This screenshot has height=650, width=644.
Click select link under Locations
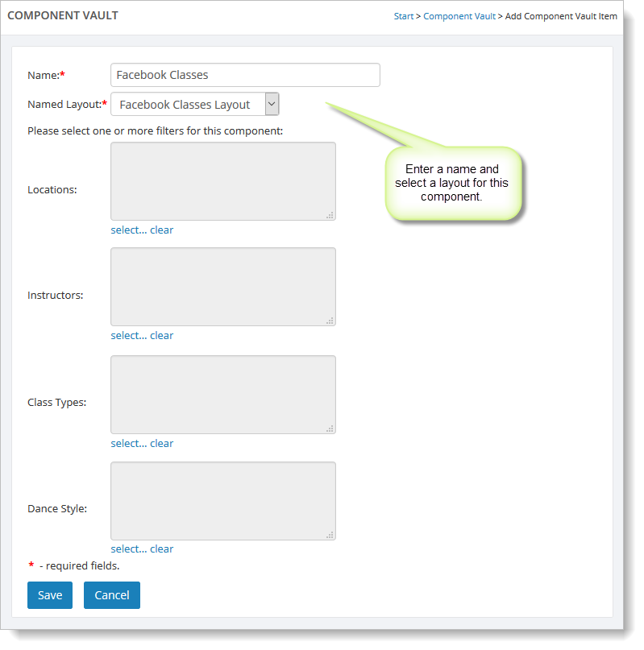pyautogui.click(x=129, y=230)
